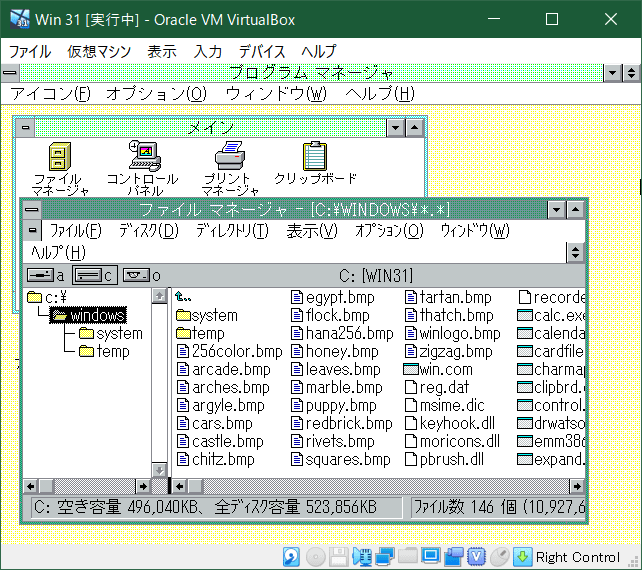The width and height of the screenshot is (642, 570).
Task: Click the VirtualBox floppy disk status icon
Action: tap(339, 557)
